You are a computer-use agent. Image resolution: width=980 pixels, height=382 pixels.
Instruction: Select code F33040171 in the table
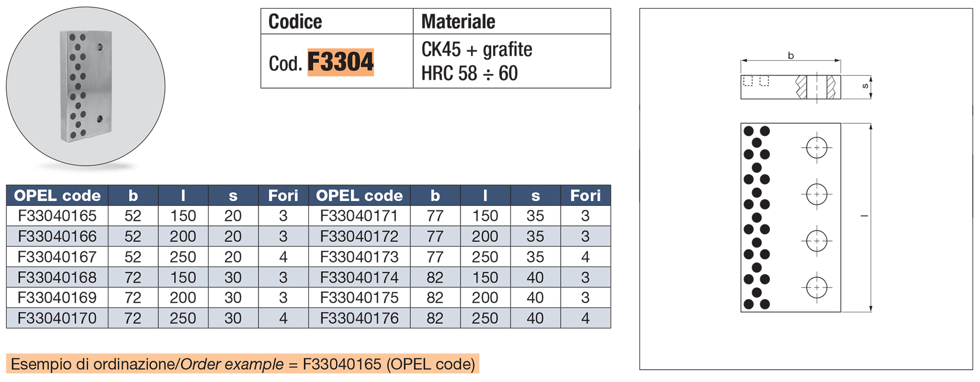tap(359, 216)
